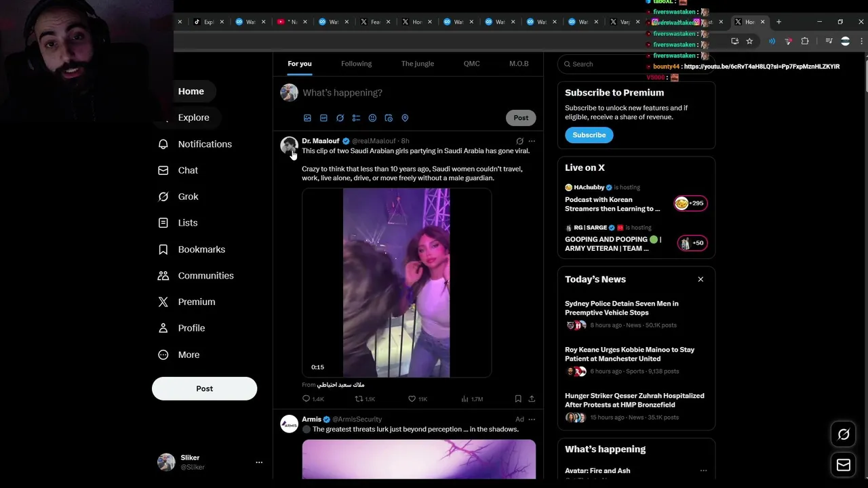Image resolution: width=868 pixels, height=488 pixels.
Task: Bookmark this page with star icon
Action: pyautogui.click(x=749, y=41)
